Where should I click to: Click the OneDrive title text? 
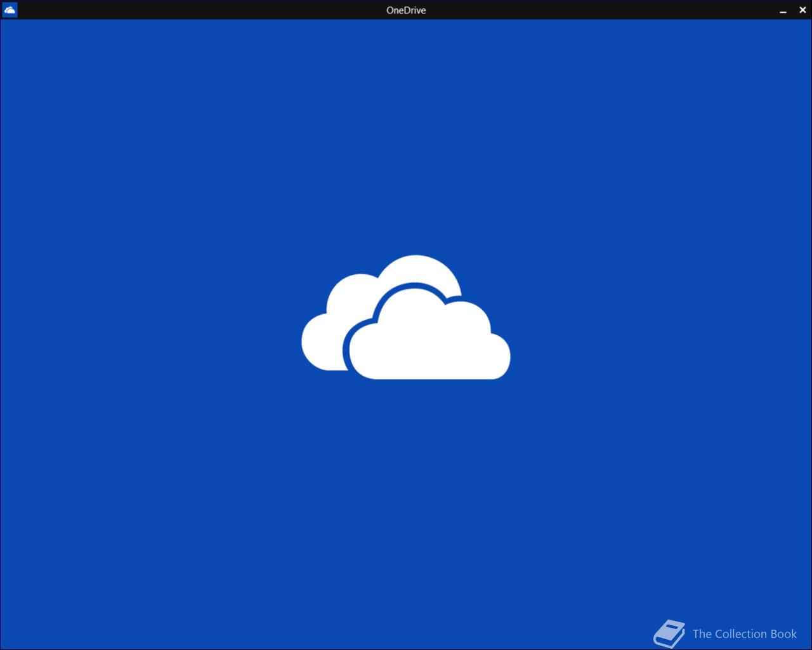click(406, 10)
